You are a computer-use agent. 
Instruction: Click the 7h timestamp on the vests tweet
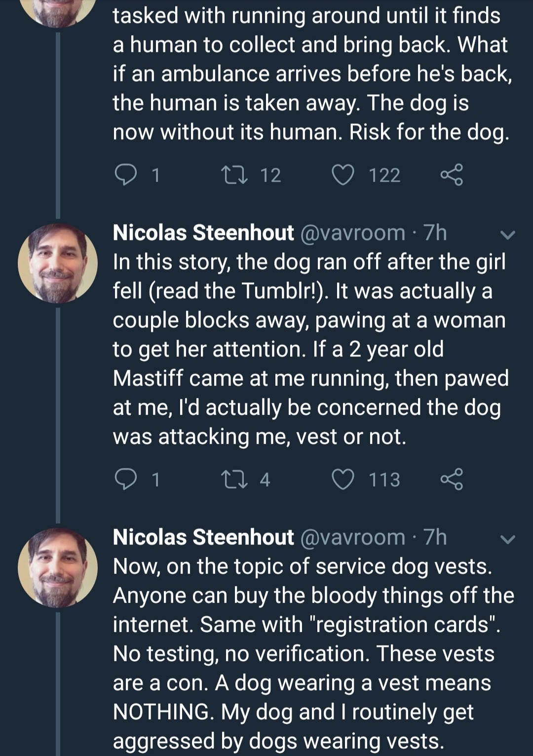(435, 537)
